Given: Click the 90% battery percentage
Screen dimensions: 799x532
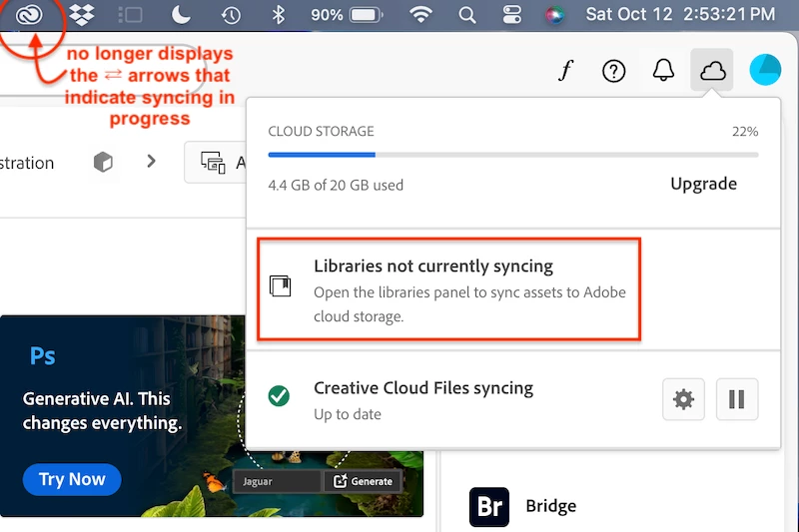Looking at the screenshot, I should tap(327, 15).
